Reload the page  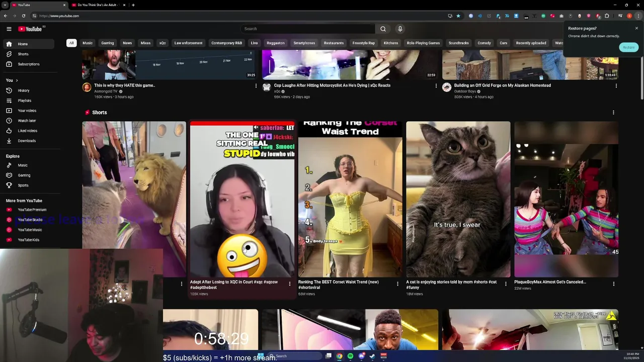[x=23, y=16]
